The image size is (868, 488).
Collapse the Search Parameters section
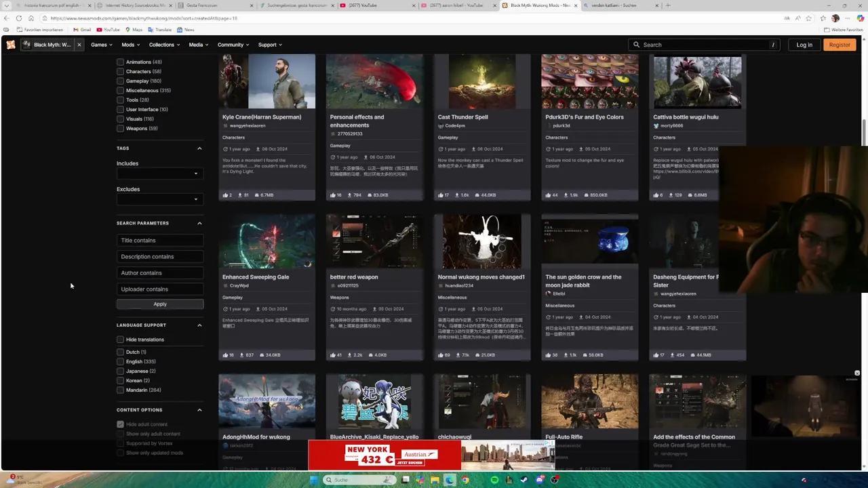pyautogui.click(x=199, y=223)
